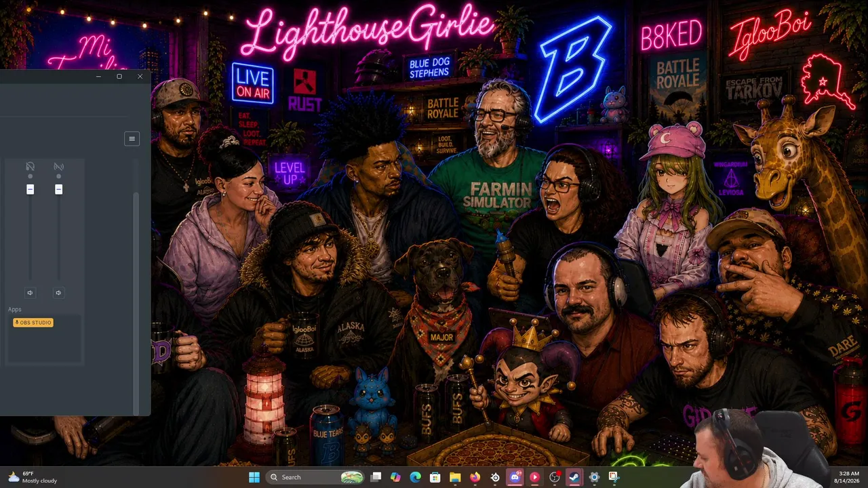The width and height of the screenshot is (868, 488).
Task: Switch to Discord in the taskbar
Action: pos(515,477)
